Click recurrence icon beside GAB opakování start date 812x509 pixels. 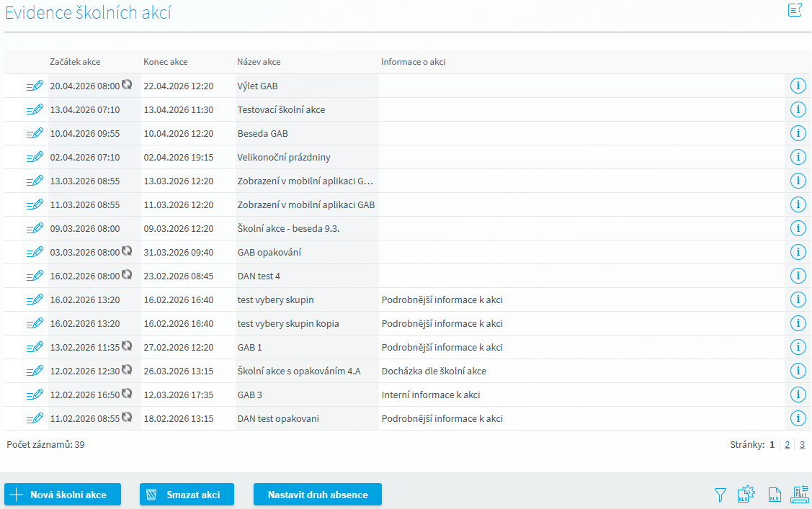point(127,251)
